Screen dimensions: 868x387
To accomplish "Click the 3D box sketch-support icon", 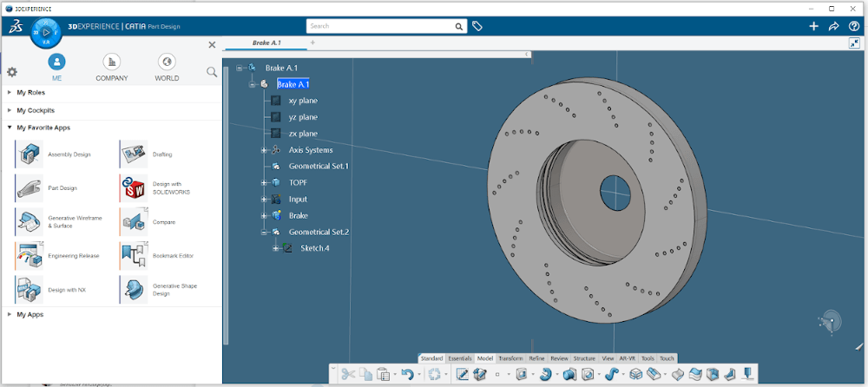I will [480, 374].
